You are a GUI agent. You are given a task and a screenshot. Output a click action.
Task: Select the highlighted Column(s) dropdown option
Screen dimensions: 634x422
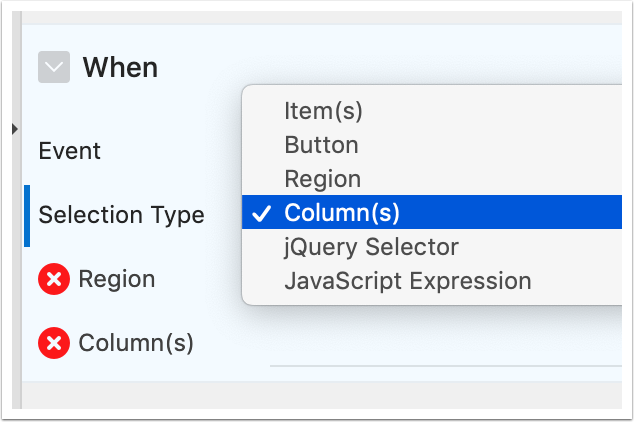click(x=342, y=213)
